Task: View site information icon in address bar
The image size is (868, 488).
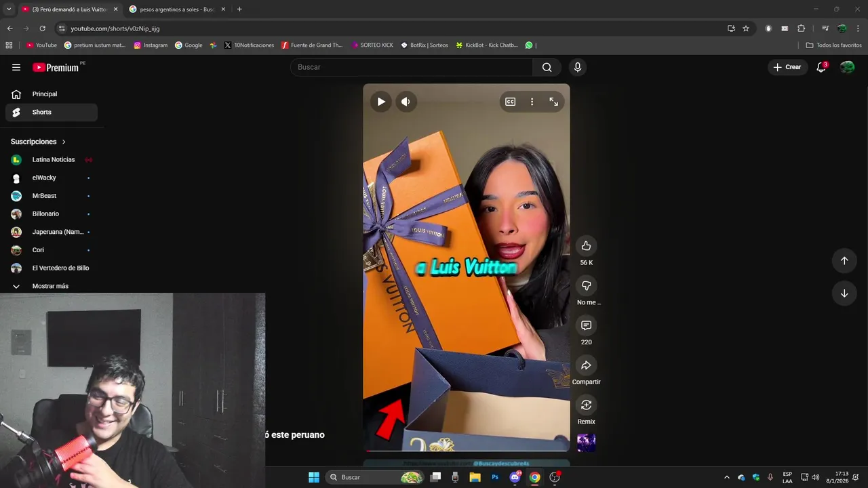Action: (x=62, y=28)
